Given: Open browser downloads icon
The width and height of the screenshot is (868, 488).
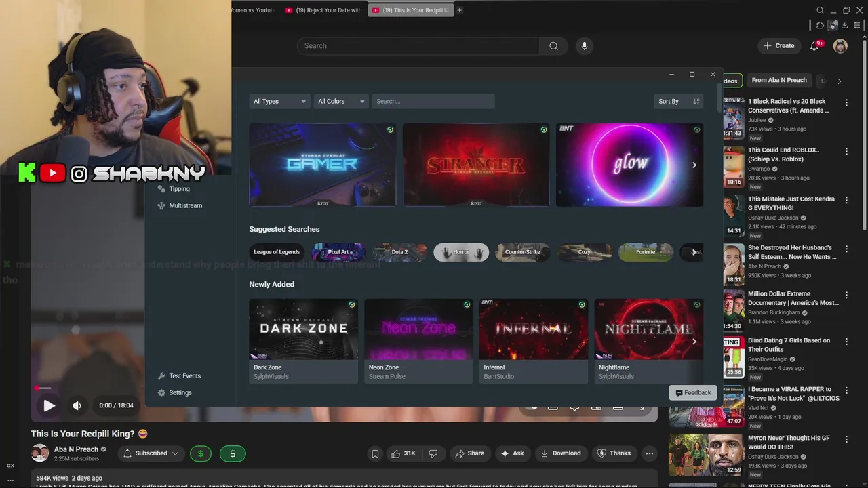Looking at the screenshot, I should pos(844,25).
